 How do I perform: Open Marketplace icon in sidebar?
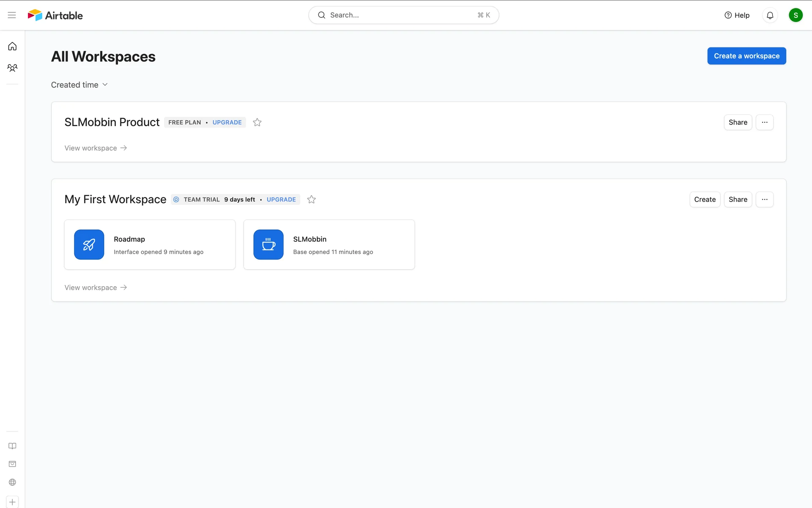pos(12,464)
